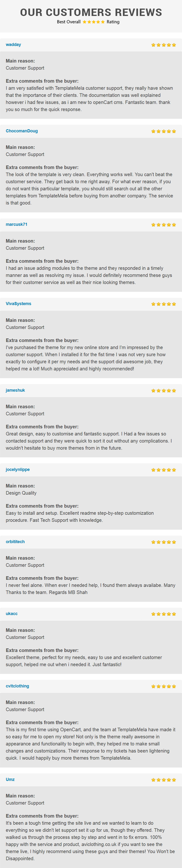182x868 pixels.
Task: Click the five stars beside orbititech
Action: [163, 542]
